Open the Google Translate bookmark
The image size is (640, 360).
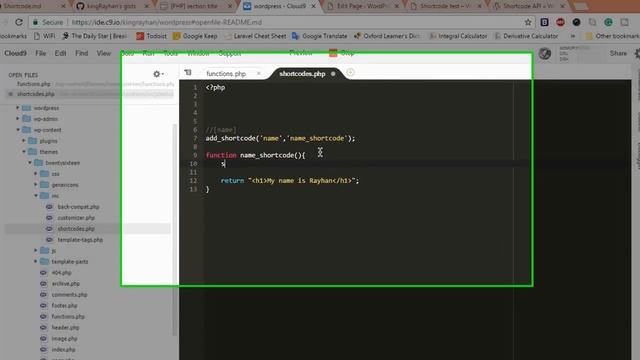[320, 36]
